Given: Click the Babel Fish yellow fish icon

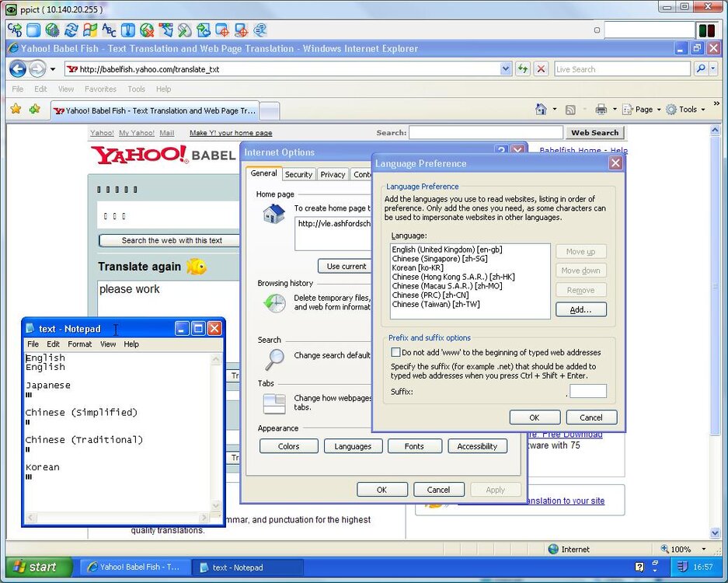Looking at the screenshot, I should 196,266.
